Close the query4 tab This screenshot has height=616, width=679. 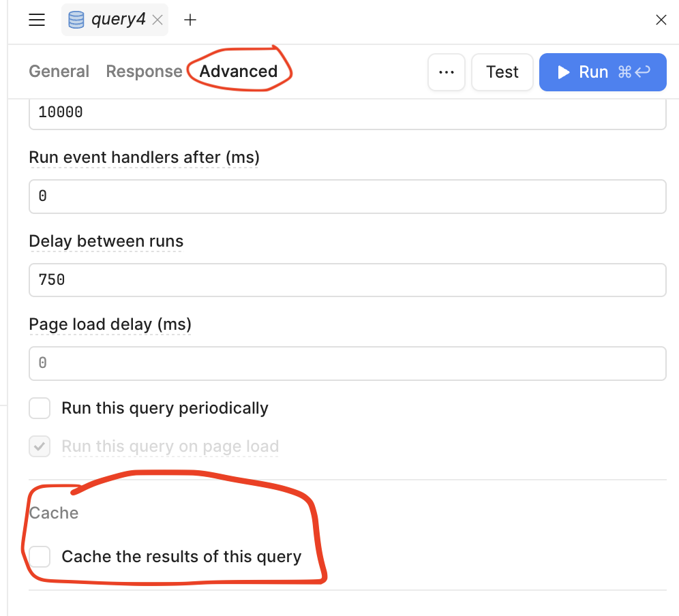[x=157, y=20]
